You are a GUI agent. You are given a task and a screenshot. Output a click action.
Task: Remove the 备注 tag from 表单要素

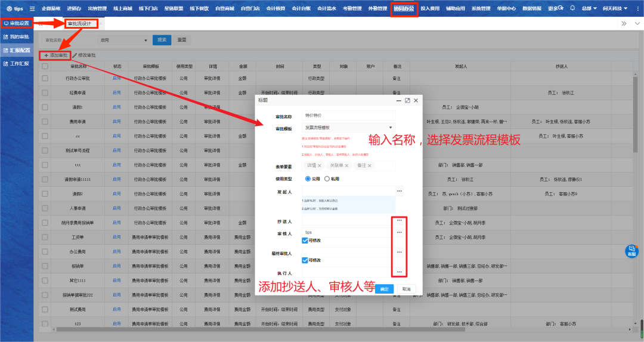370,165
